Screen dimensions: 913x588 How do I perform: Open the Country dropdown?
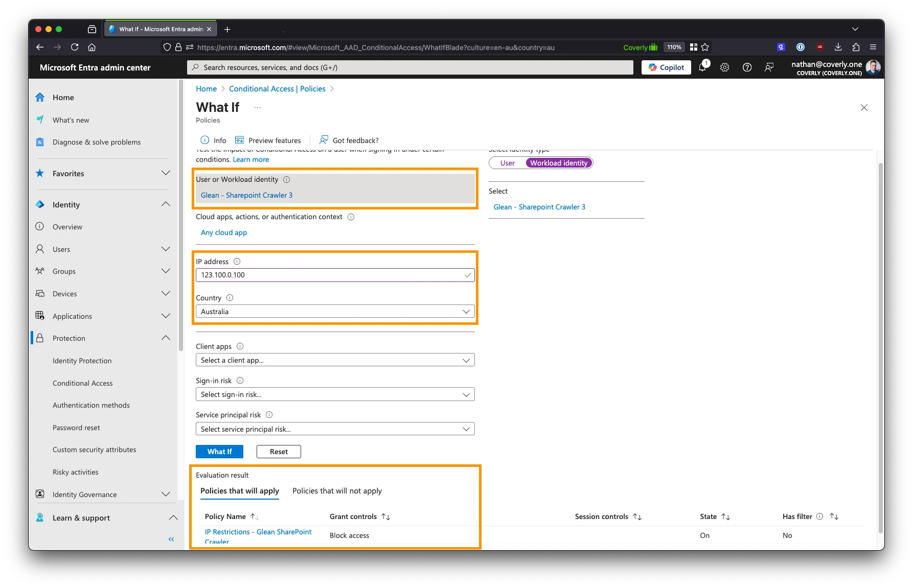tap(335, 311)
